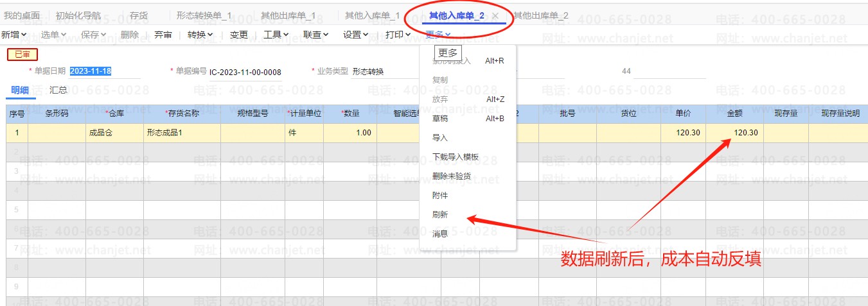Collapse the 更多 dropdown menu
Image resolution: width=868 pixels, height=306 pixels.
click(438, 35)
